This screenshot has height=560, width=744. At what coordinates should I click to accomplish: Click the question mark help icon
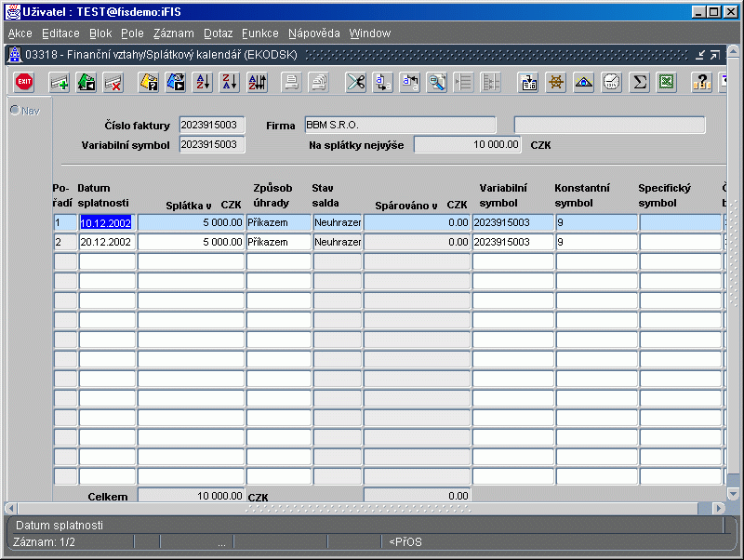[703, 82]
